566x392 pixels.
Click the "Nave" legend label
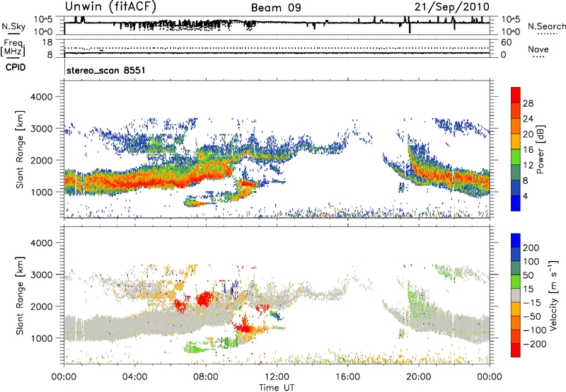pos(538,49)
